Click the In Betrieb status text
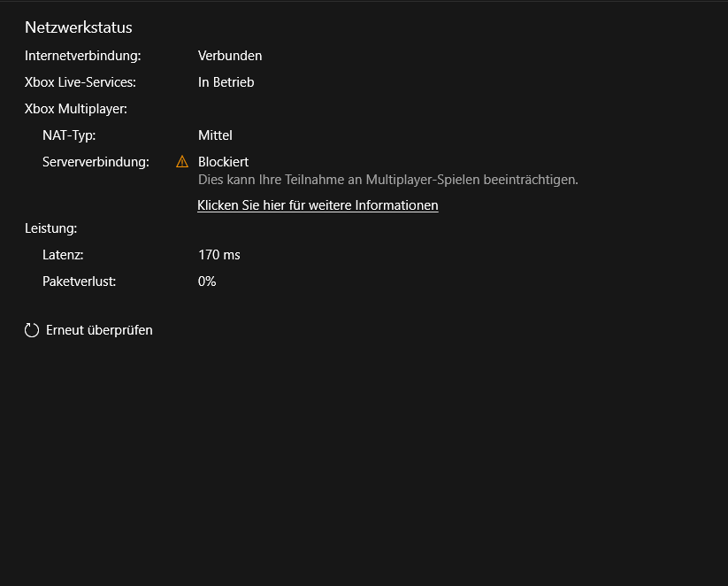 [226, 82]
